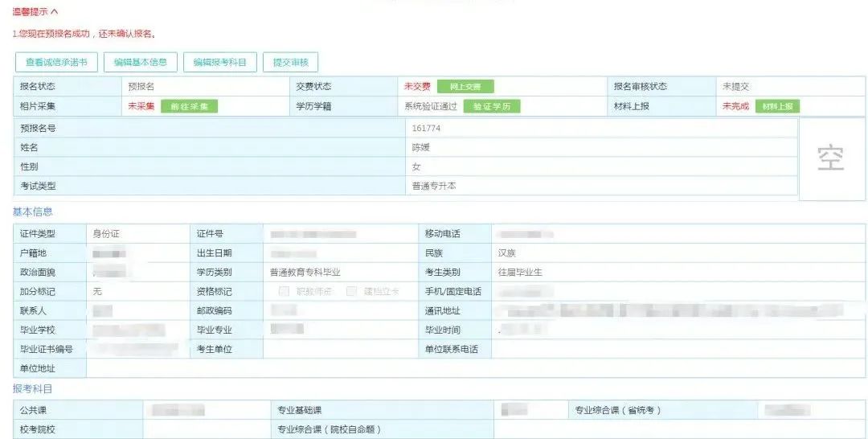Click the 资格标记 label
The width and height of the screenshot is (868, 439).
(x=215, y=291)
